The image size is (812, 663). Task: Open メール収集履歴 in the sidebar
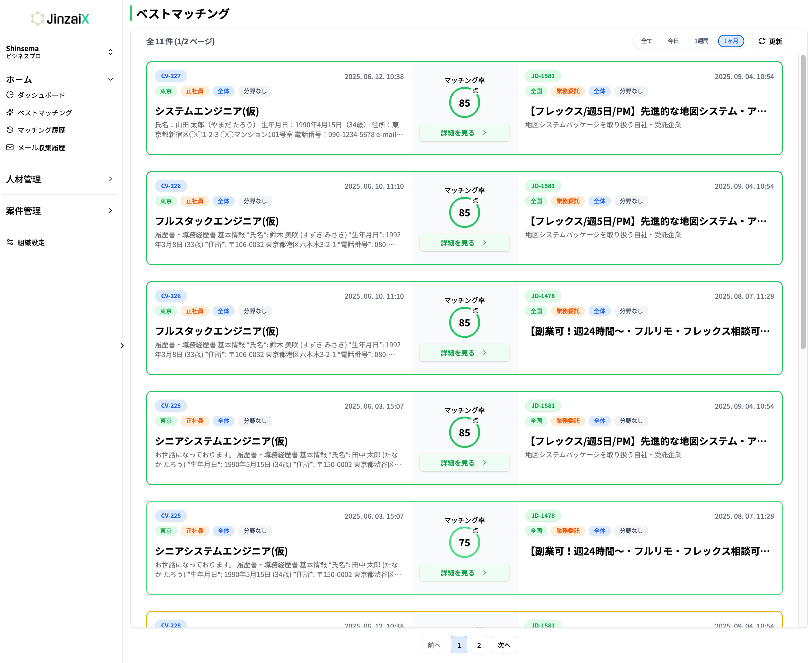coord(41,148)
